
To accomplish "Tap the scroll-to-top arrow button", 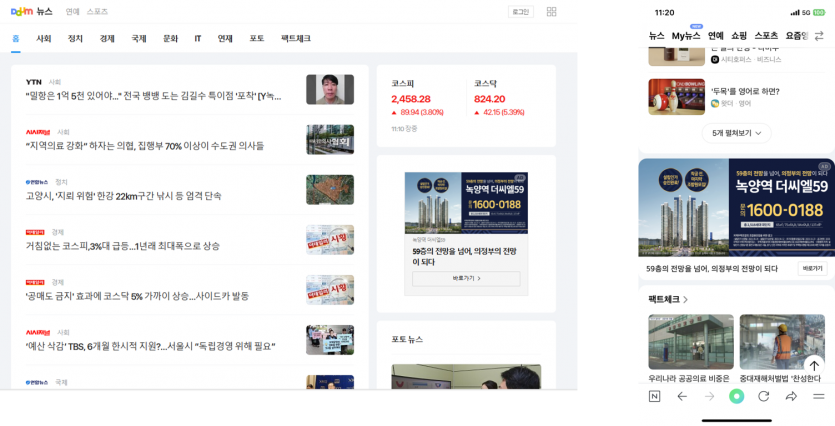I will click(814, 366).
